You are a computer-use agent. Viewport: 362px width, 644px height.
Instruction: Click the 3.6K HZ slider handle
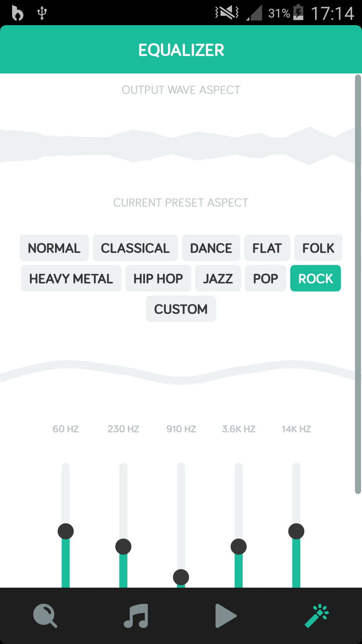[x=239, y=547]
